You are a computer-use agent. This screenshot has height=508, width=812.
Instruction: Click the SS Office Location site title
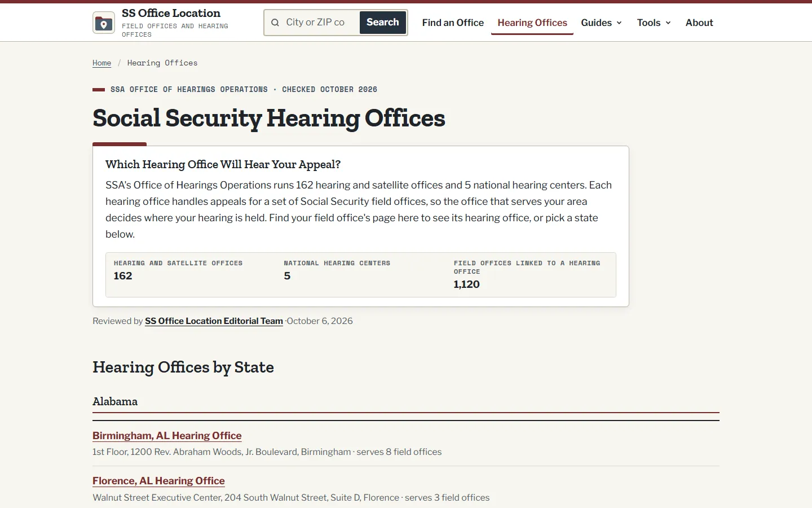[x=171, y=13]
